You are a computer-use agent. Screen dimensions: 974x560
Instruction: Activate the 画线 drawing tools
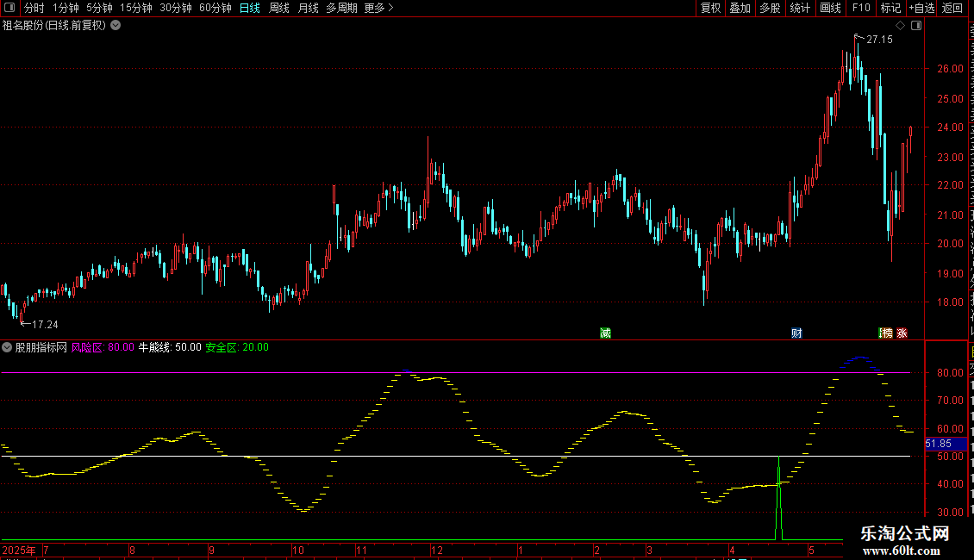pyautogui.click(x=830, y=8)
